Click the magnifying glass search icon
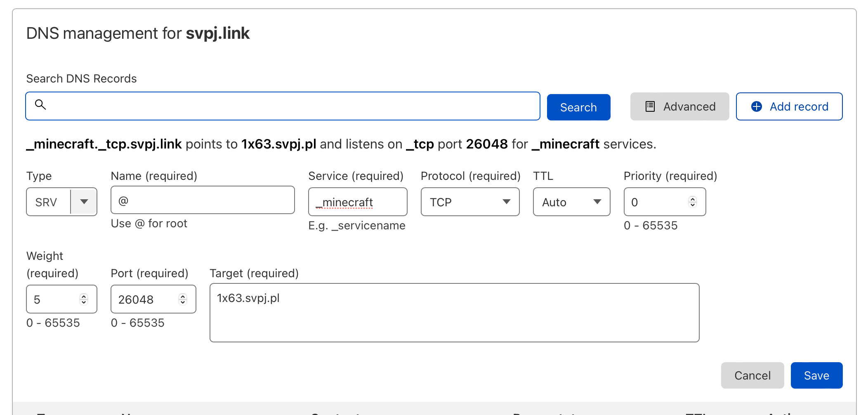This screenshot has width=868, height=415. (x=40, y=105)
